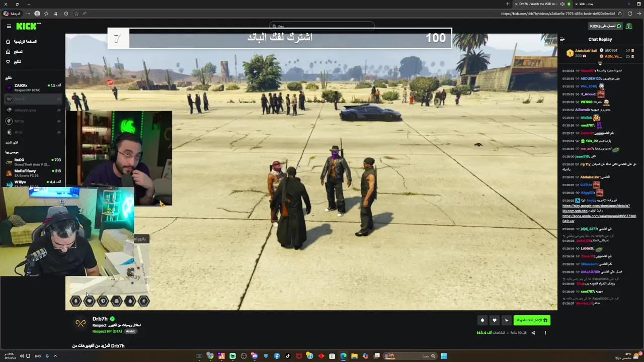644x362 pixels.
Task: Open ZAIKRx channel in sidebar
Action: [33, 87]
